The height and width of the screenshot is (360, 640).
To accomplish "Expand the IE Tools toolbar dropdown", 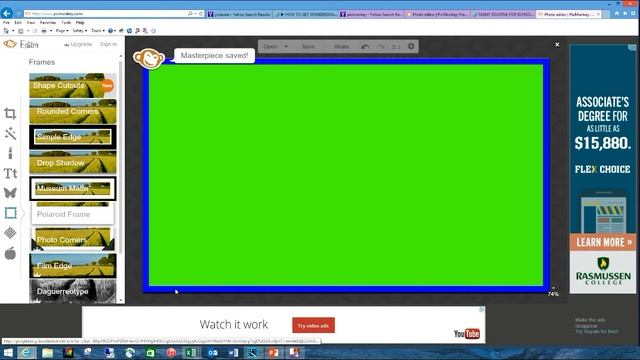I will [x=98, y=31].
